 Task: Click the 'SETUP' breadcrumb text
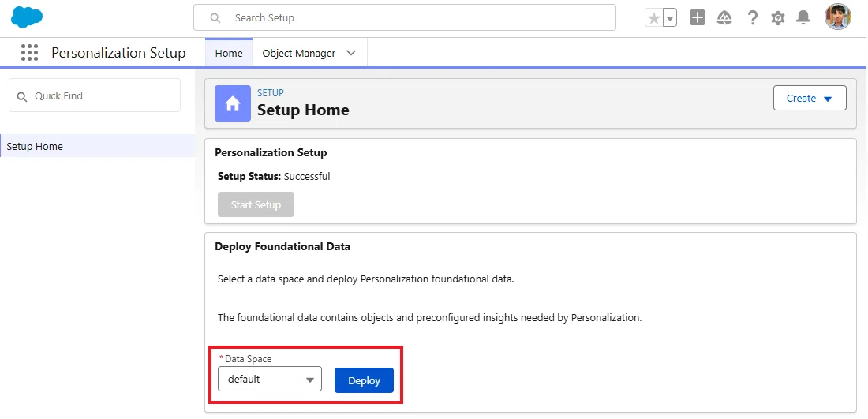tap(271, 92)
